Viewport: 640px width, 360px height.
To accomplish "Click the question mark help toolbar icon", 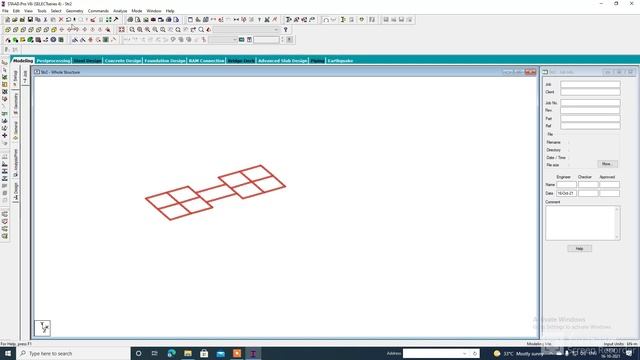I will [286, 30].
